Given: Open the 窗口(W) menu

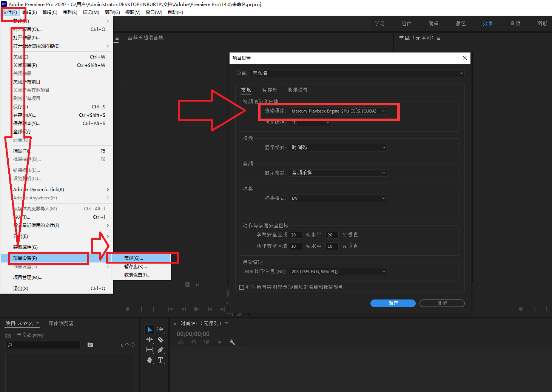Looking at the screenshot, I should tap(154, 12).
